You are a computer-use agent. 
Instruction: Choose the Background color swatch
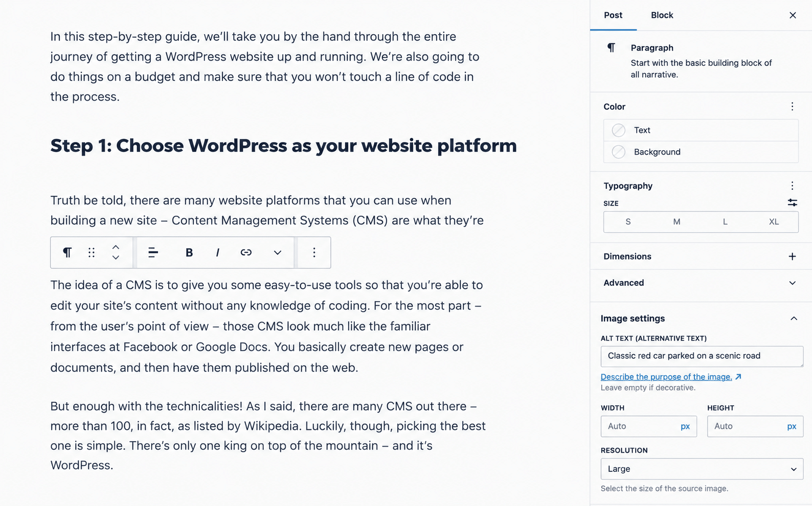(619, 152)
